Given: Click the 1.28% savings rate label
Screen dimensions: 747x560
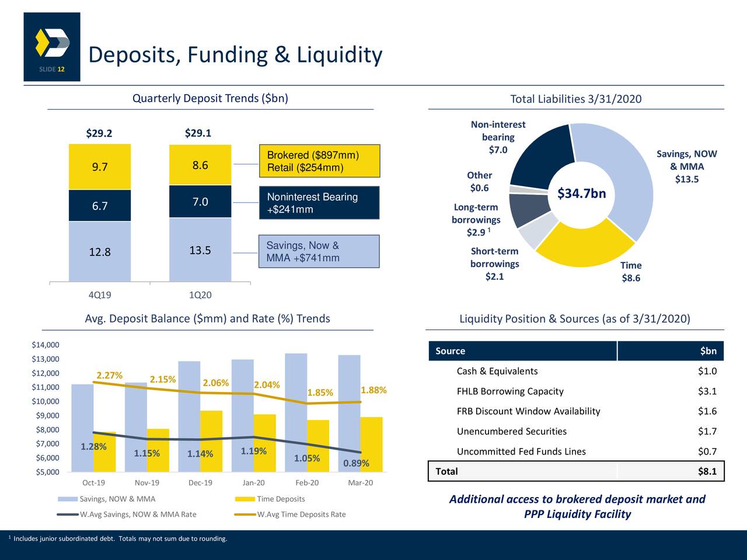Looking at the screenshot, I should [x=93, y=447].
